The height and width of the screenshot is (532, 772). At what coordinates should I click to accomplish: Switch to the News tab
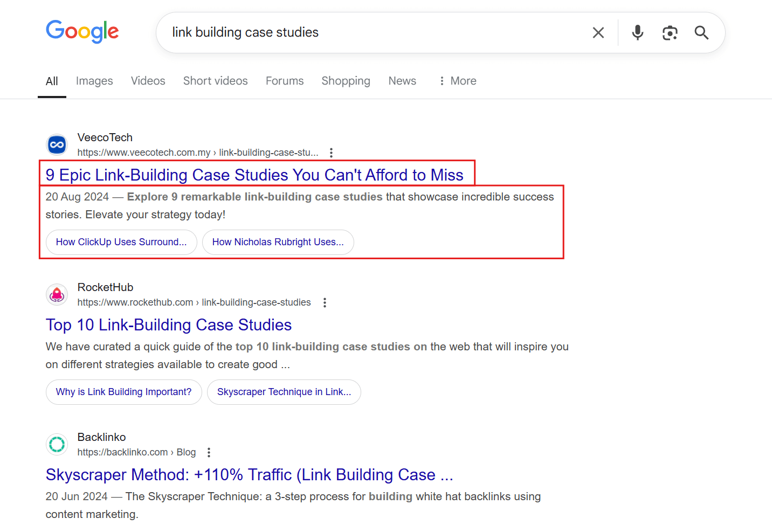(x=402, y=81)
